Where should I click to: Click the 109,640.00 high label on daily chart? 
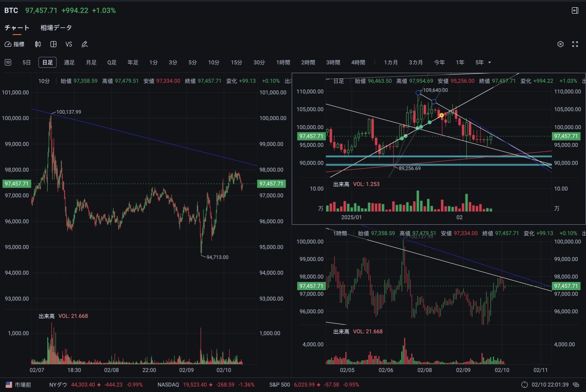(x=435, y=90)
